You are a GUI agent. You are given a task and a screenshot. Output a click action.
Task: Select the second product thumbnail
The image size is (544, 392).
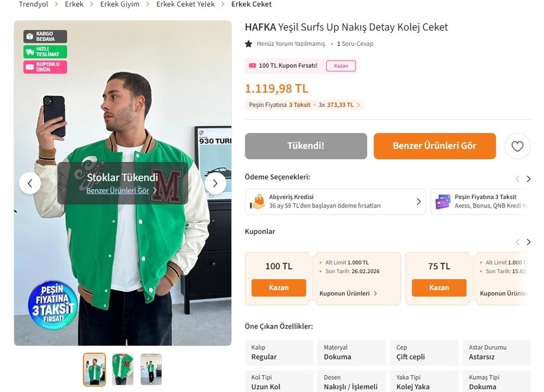coord(123,369)
